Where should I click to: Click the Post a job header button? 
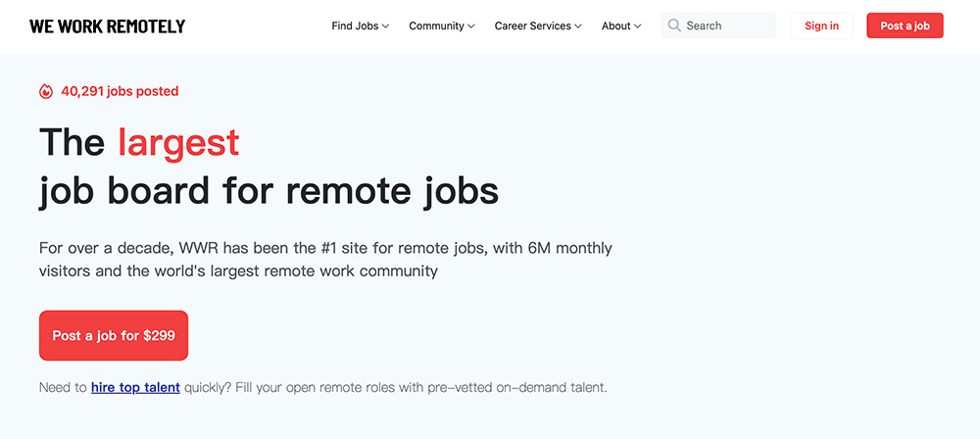905,25
